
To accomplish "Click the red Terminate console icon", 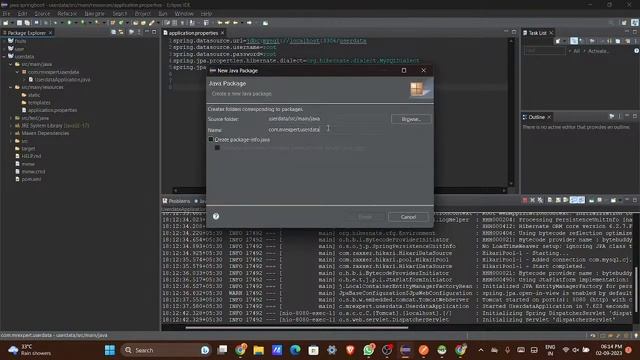I will pyautogui.click(x=525, y=200).
